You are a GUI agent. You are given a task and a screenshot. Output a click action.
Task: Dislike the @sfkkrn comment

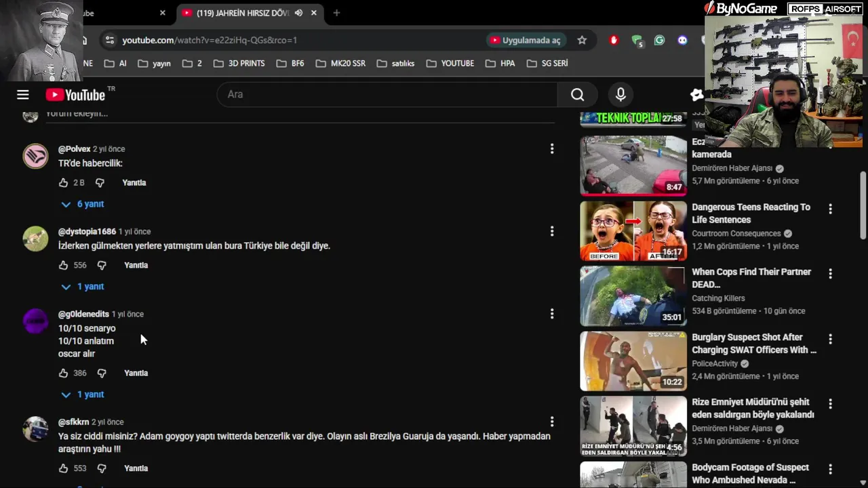tap(102, 468)
